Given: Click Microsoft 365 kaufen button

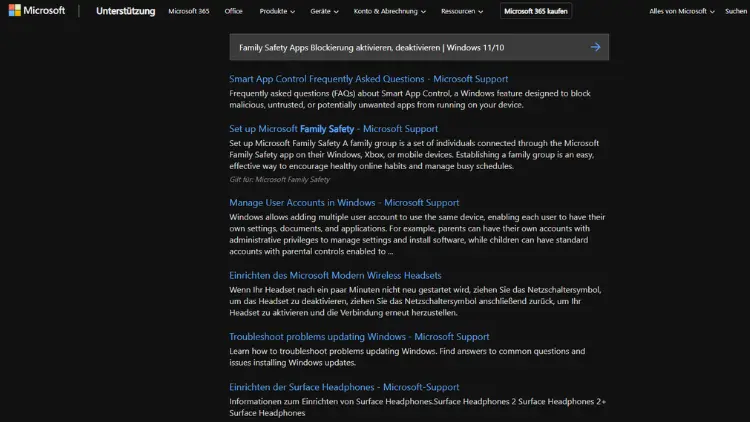Looking at the screenshot, I should 536,11.
